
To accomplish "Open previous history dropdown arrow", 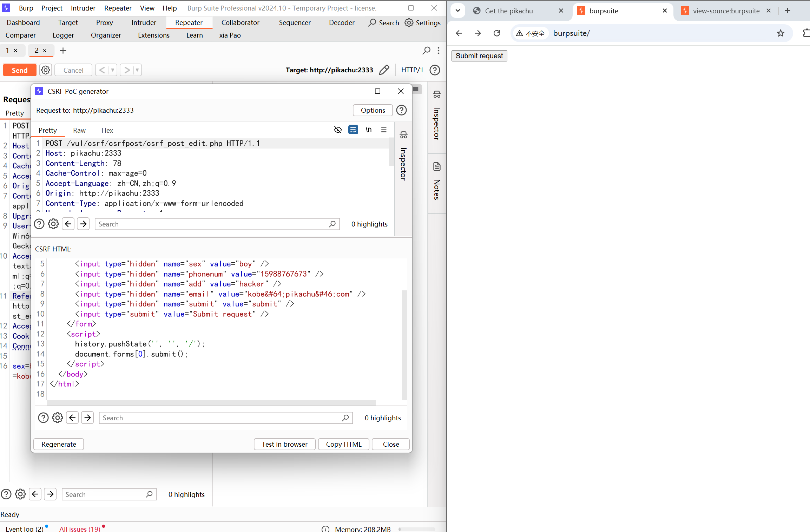I will pyautogui.click(x=113, y=70).
